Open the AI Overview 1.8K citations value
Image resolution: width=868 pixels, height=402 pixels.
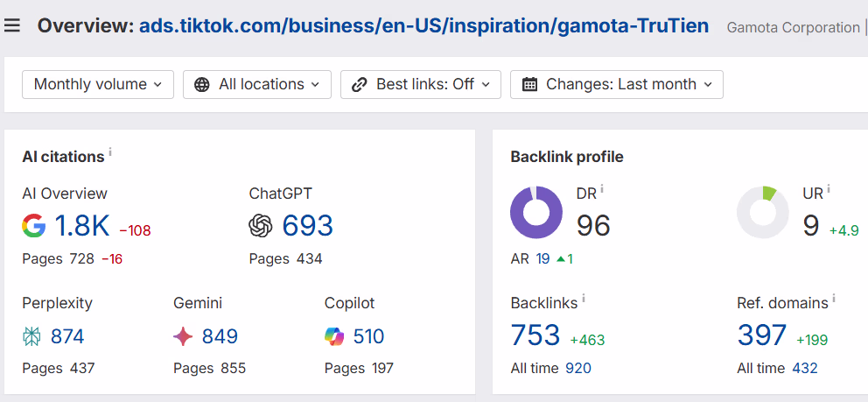coord(82,226)
